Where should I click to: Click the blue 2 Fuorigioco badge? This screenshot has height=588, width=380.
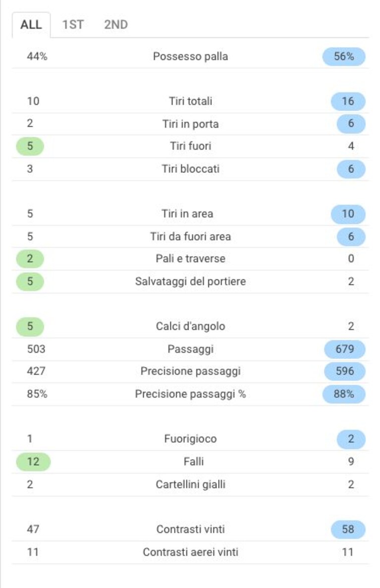point(351,439)
